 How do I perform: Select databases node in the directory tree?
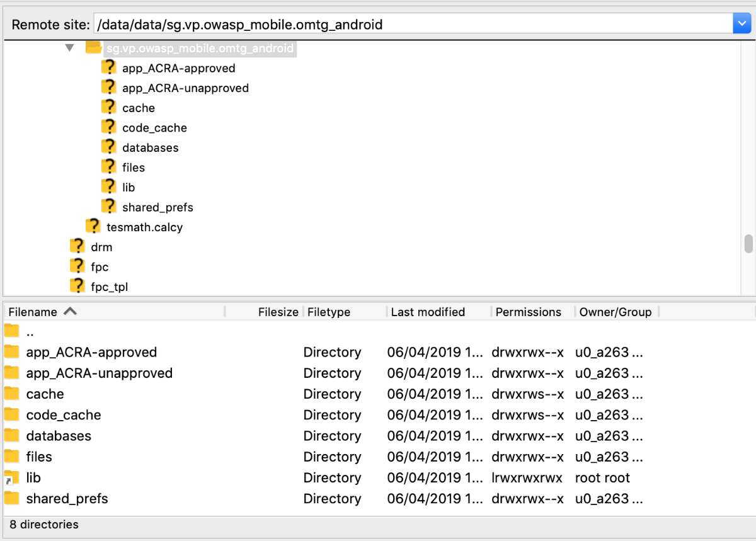coord(151,148)
